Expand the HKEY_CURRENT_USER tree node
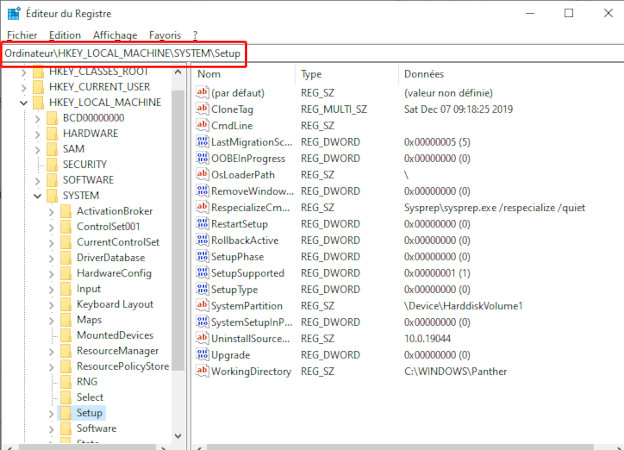624x450 pixels. [x=23, y=87]
